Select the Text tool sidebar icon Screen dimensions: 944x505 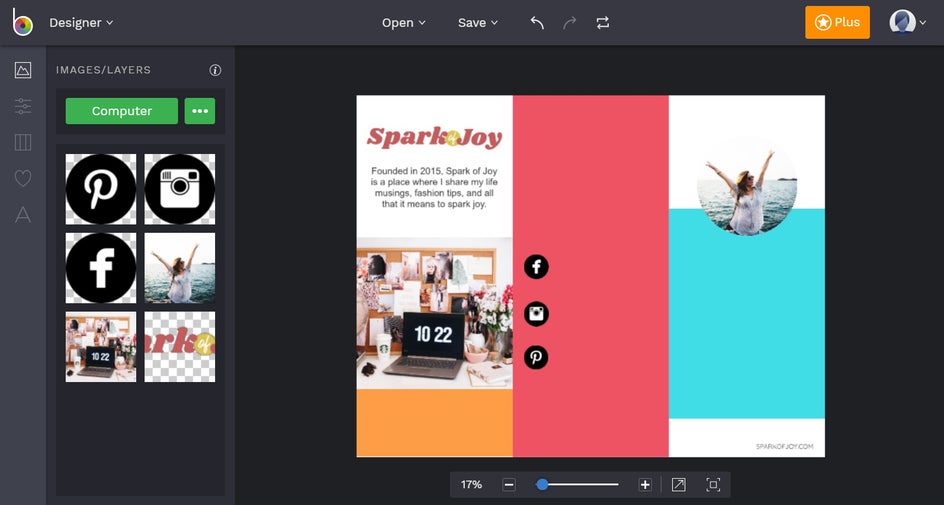(22, 214)
